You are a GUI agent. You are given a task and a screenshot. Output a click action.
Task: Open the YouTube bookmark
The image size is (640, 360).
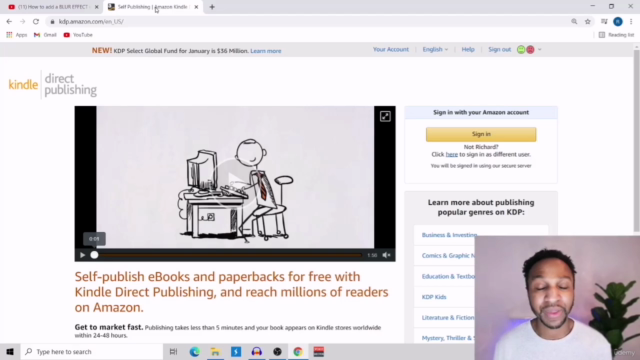[78, 35]
